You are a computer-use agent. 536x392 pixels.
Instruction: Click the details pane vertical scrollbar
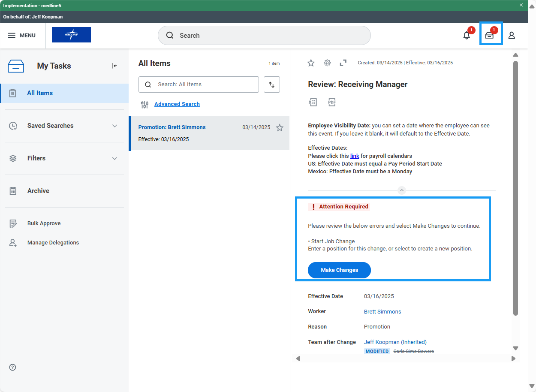point(515,189)
